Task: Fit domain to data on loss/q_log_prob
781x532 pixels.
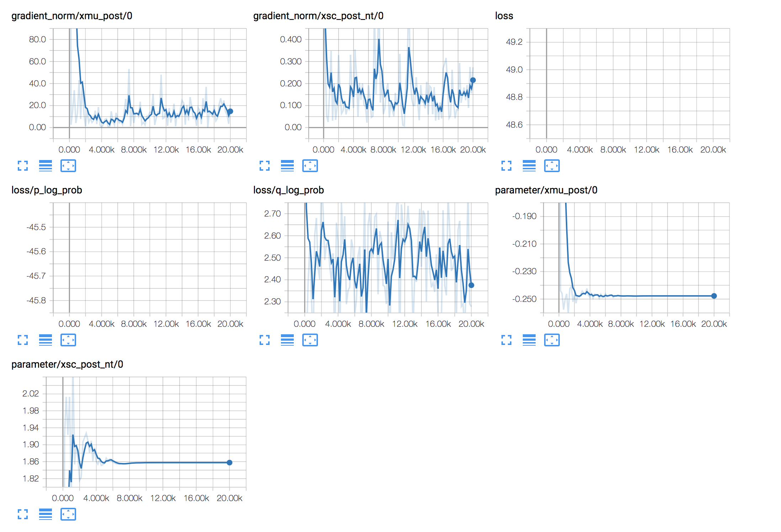Action: click(x=310, y=340)
